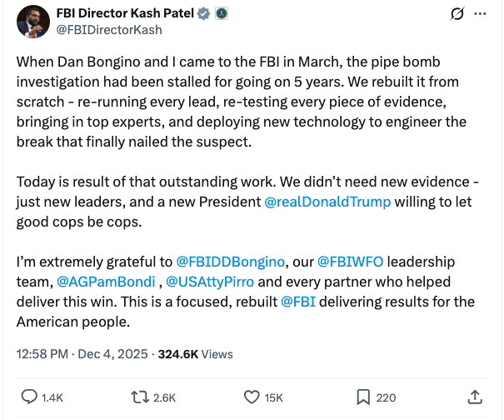Open the @realDonaldTrump mention
This screenshot has height=420, width=504.
[x=328, y=202]
